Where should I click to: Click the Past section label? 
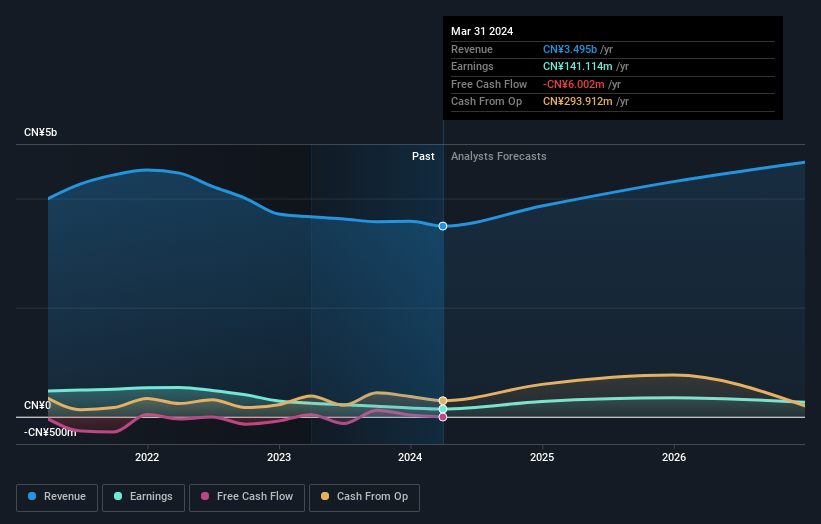click(423, 156)
